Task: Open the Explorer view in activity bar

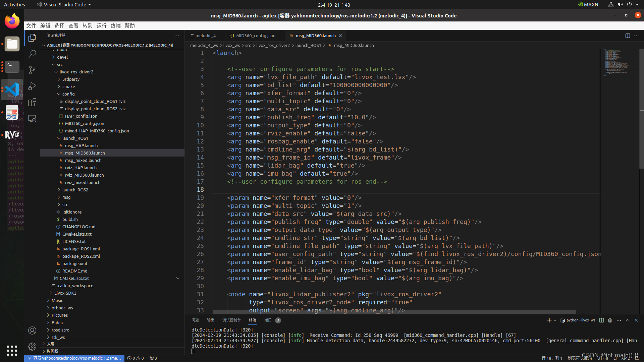Action: [x=32, y=38]
